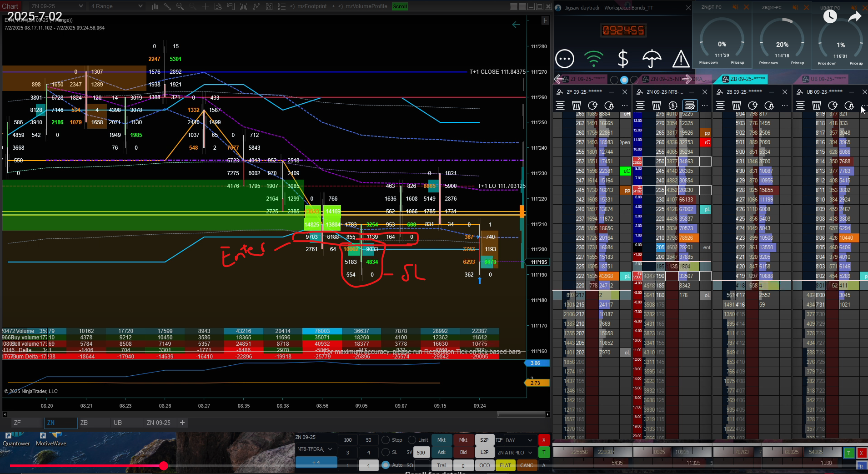Click the zoom in magnifier icon
The image size is (868, 474).
point(180,6)
